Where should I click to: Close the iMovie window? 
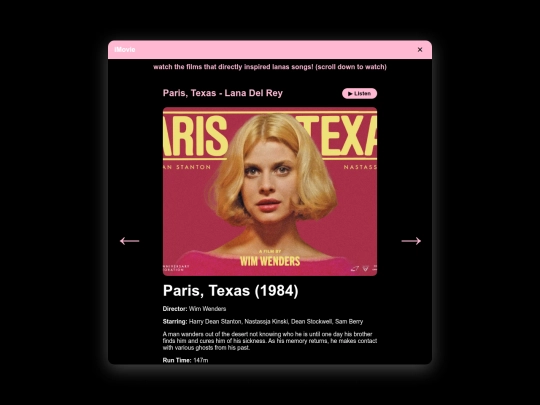(x=419, y=50)
